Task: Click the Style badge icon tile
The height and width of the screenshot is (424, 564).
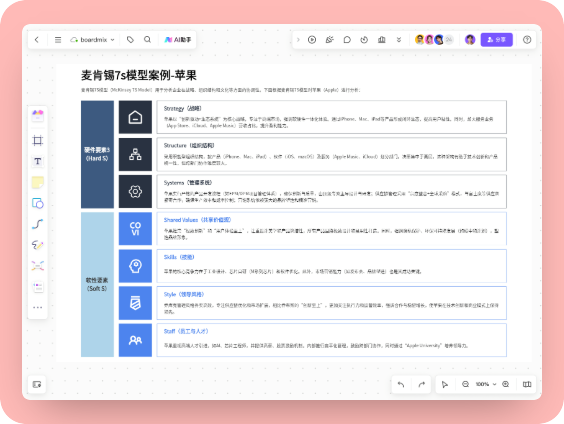Action: (135, 303)
